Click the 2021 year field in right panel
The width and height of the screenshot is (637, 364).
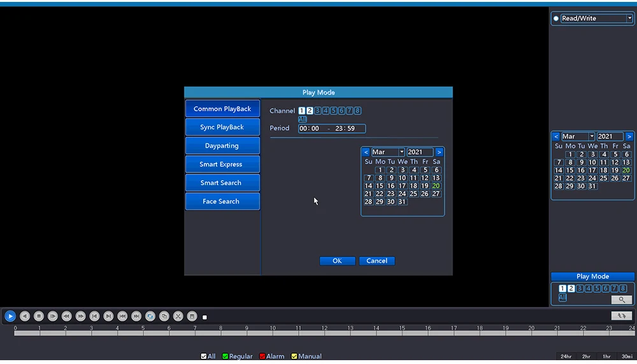[610, 136]
